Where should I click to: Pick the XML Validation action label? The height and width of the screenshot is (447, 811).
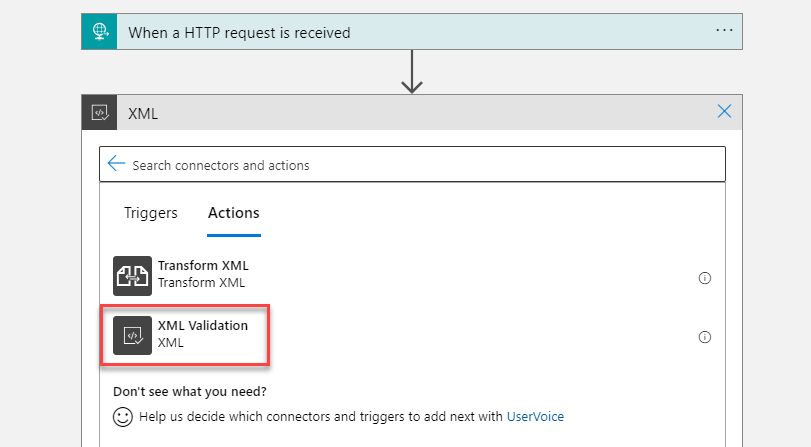(x=203, y=326)
